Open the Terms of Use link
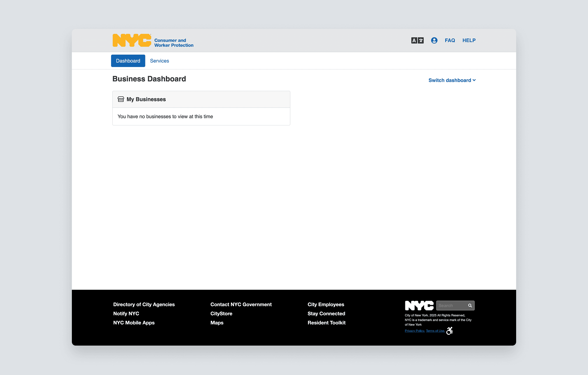 click(435, 331)
